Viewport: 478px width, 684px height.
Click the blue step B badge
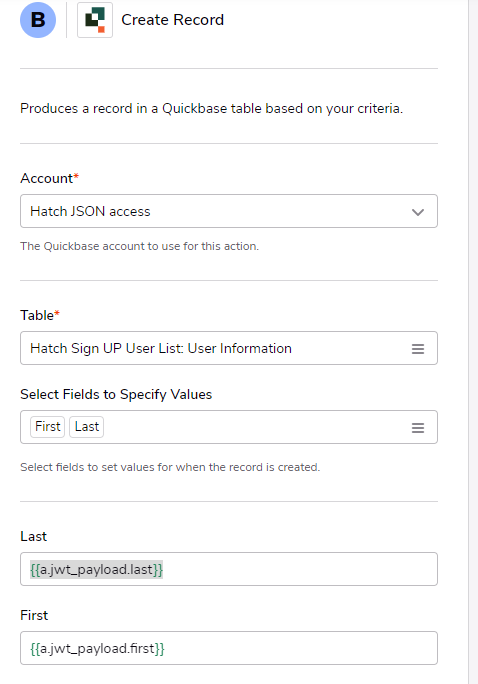click(x=38, y=20)
